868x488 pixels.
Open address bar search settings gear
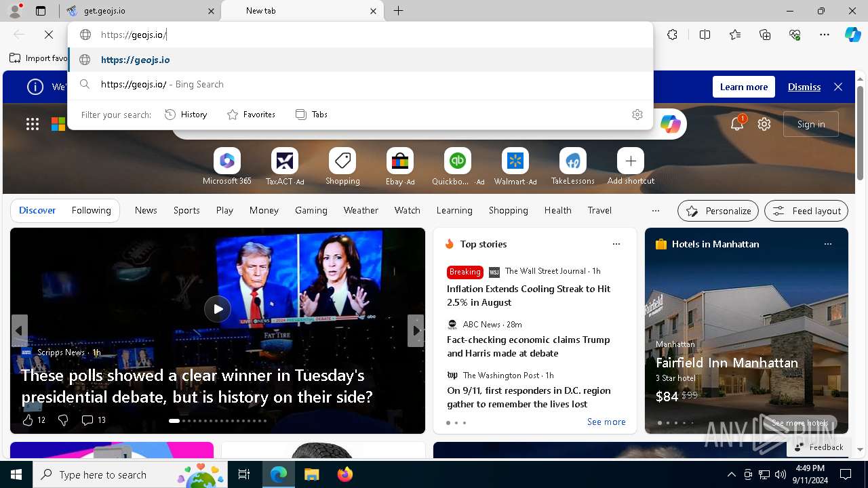click(637, 115)
